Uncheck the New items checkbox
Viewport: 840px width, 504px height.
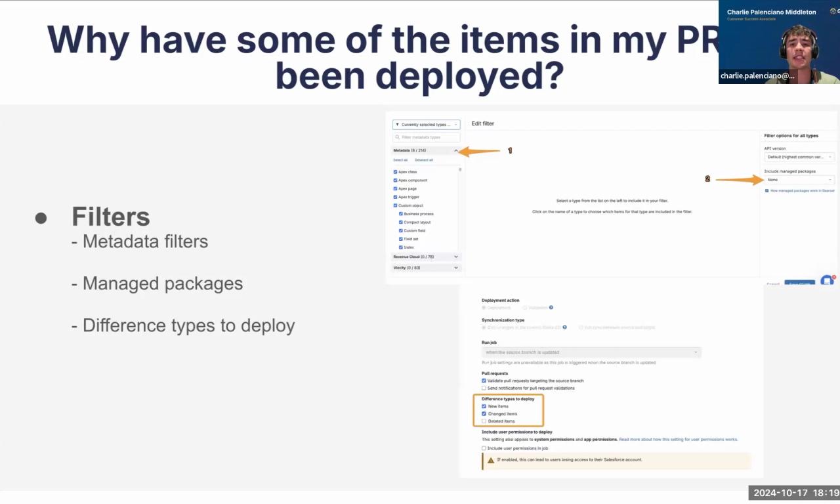coord(484,406)
